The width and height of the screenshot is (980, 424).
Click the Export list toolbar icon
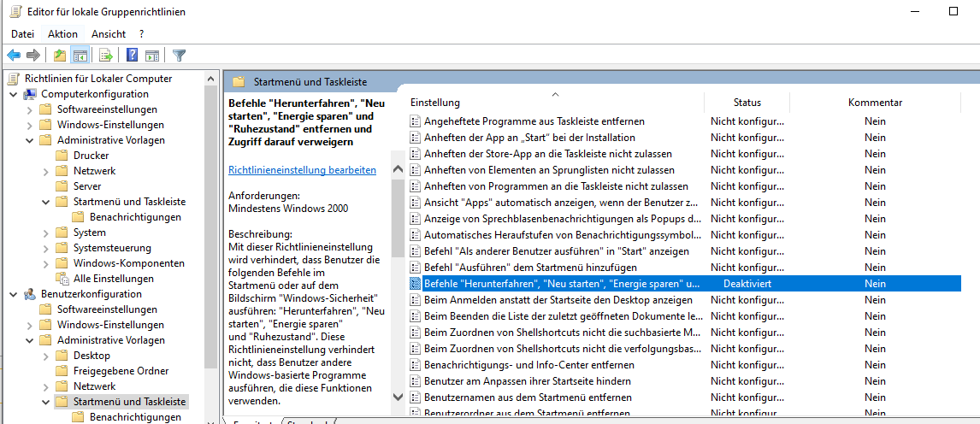106,56
